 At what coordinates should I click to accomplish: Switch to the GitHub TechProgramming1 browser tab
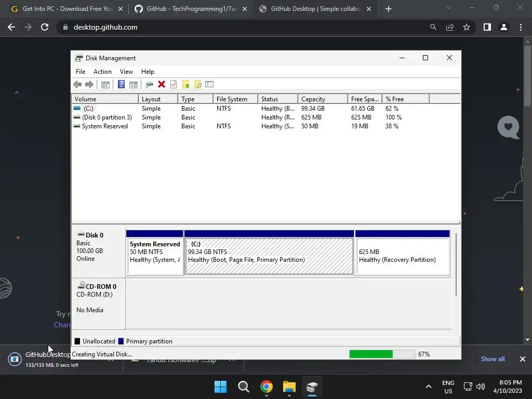coord(191,9)
